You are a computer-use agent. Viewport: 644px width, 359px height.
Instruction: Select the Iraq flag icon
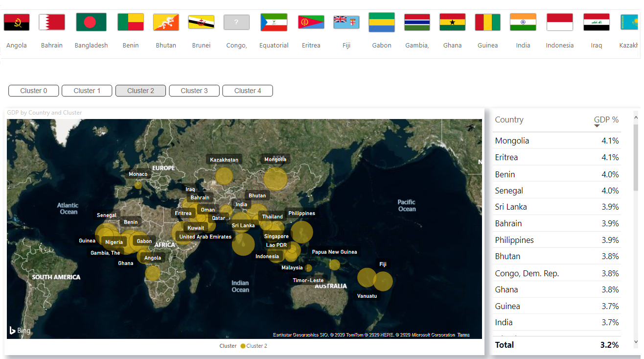point(596,23)
